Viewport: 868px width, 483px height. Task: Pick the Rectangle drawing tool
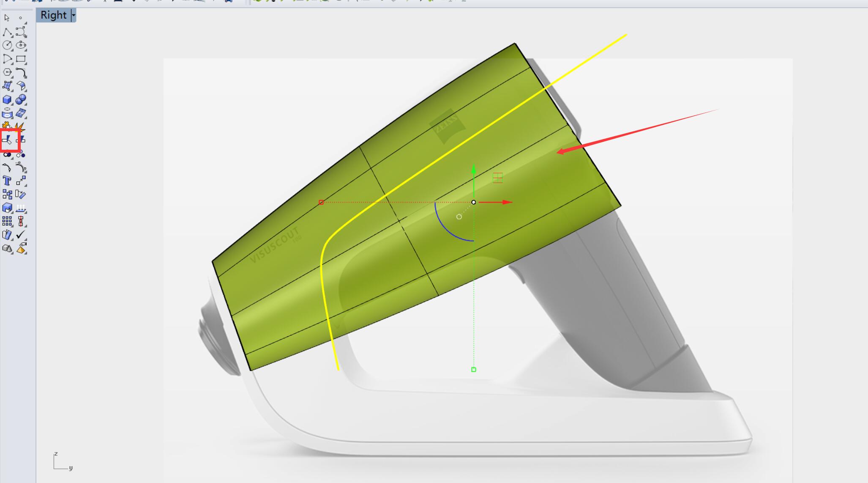pyautogui.click(x=21, y=59)
